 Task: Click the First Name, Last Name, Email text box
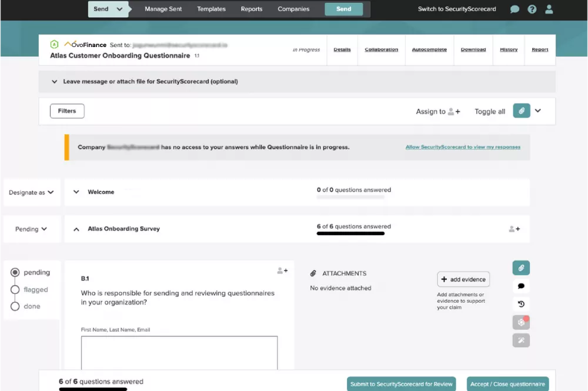[179, 353]
